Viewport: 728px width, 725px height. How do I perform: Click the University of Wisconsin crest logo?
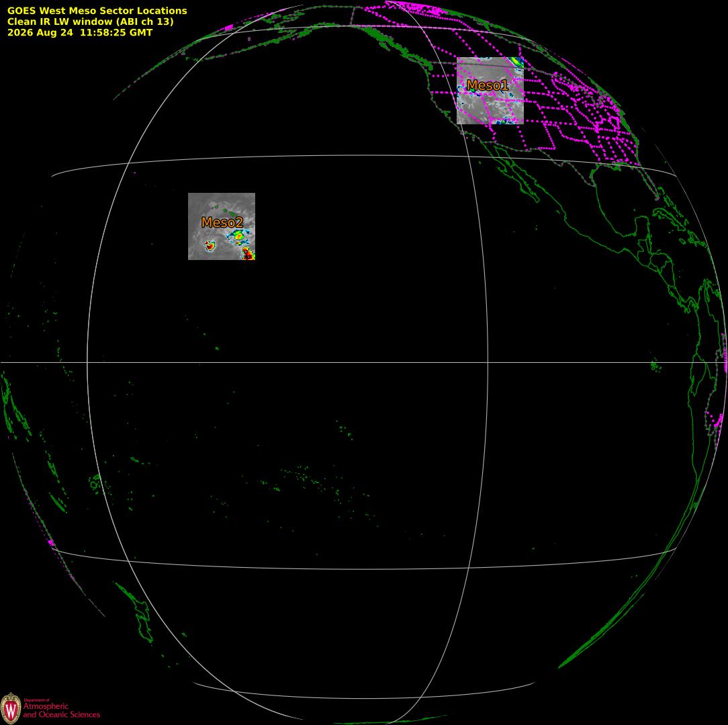[x=11, y=708]
